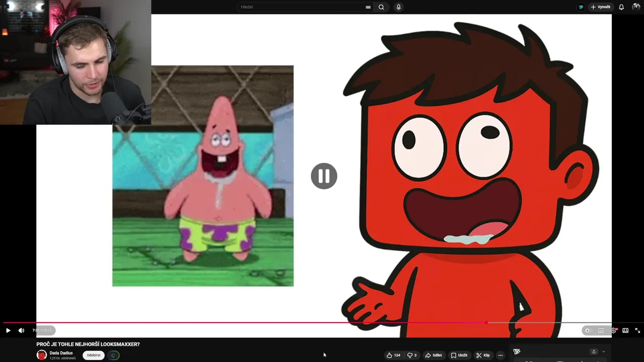The height and width of the screenshot is (362, 644).
Task: Open the Dada Dadius channel name link
Action: [x=61, y=353]
